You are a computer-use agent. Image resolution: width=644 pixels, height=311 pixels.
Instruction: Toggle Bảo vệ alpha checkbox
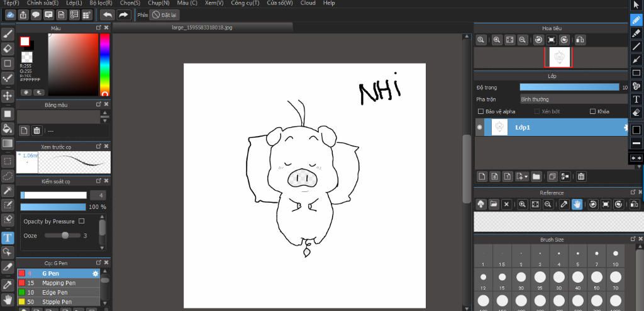click(x=480, y=111)
